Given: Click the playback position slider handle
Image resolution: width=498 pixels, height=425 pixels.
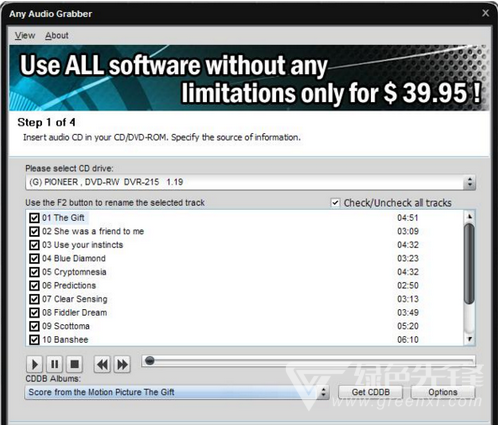Looking at the screenshot, I should point(150,360).
